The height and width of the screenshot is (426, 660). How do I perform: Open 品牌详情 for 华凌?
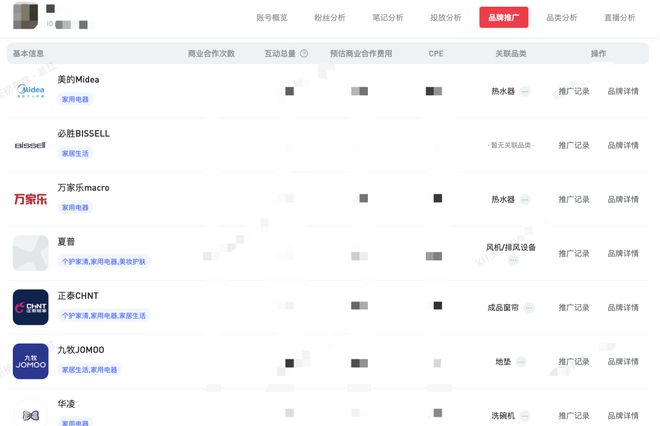click(623, 415)
